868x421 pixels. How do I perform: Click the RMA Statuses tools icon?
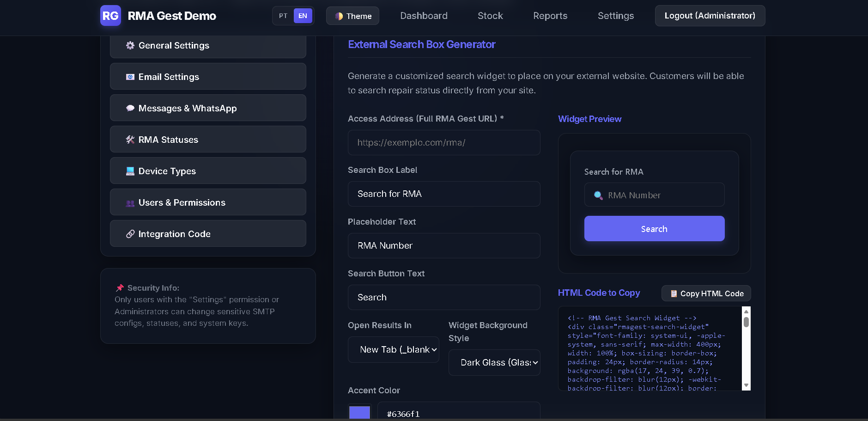130,140
